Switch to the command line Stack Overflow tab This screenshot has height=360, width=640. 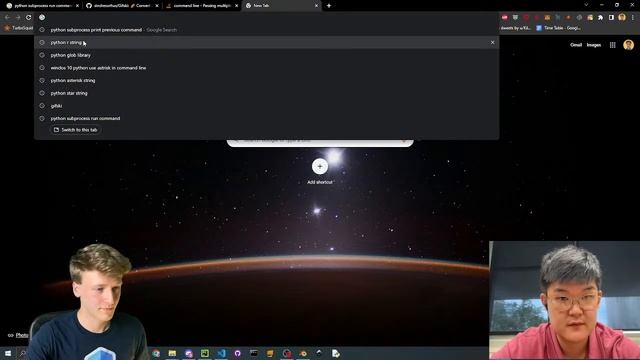202,6
